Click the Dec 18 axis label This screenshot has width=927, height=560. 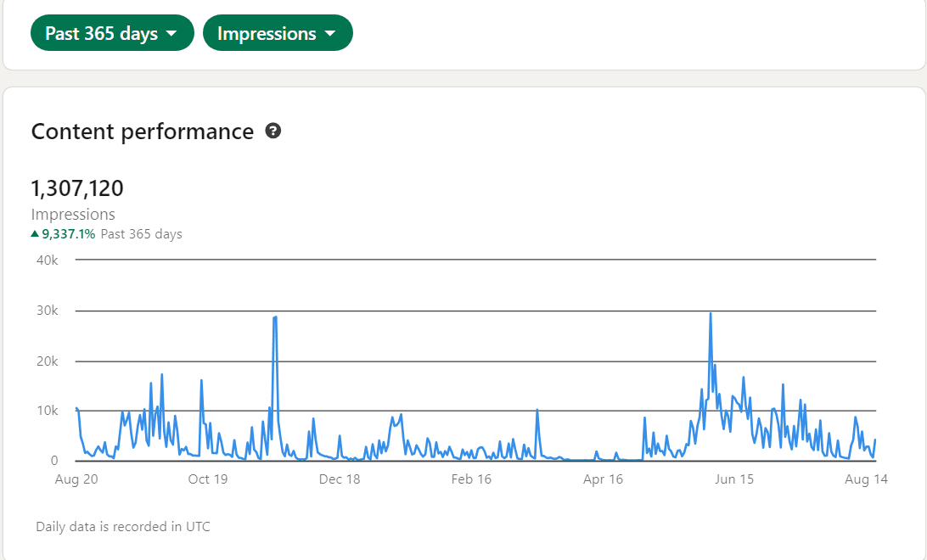pyautogui.click(x=340, y=479)
